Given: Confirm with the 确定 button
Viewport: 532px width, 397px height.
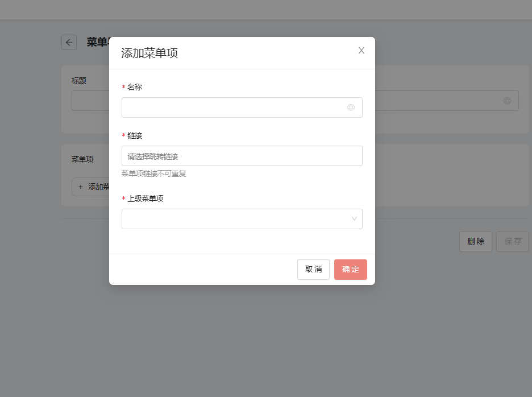Looking at the screenshot, I should point(351,270).
